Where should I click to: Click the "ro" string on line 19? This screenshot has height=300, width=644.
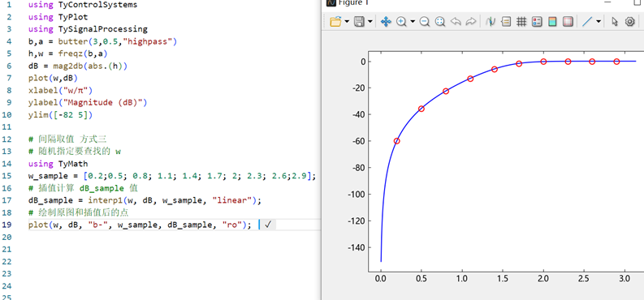(x=231, y=224)
